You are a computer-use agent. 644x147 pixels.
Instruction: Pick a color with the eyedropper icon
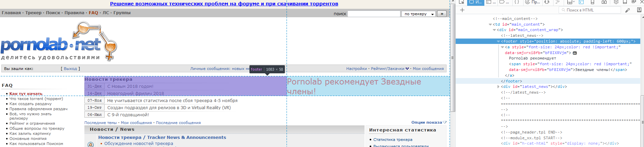[x=628, y=10]
